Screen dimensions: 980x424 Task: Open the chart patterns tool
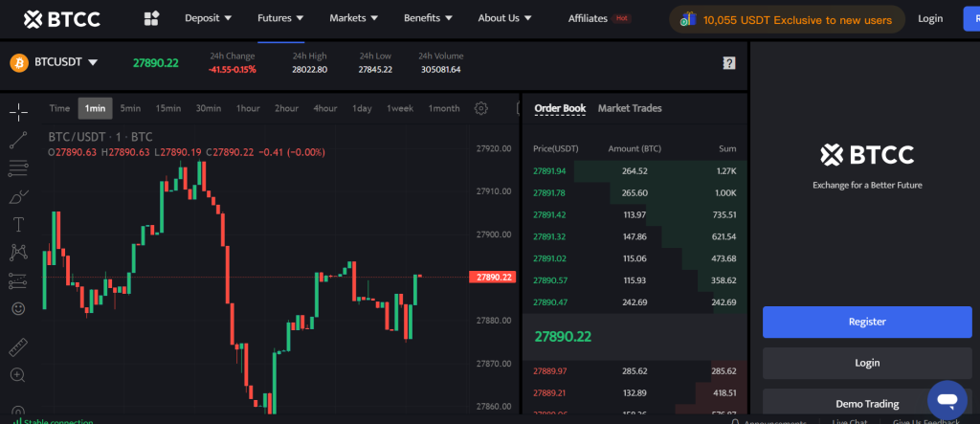click(19, 252)
